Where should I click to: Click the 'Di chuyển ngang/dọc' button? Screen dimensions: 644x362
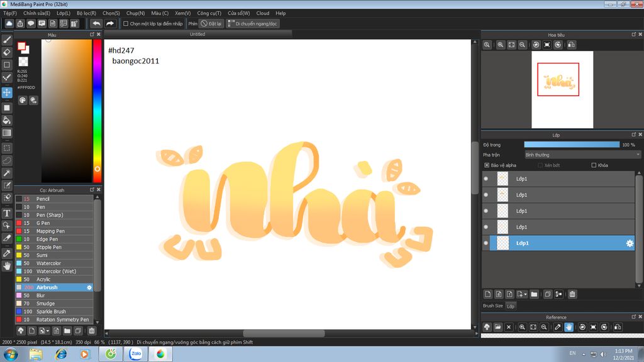pos(253,23)
